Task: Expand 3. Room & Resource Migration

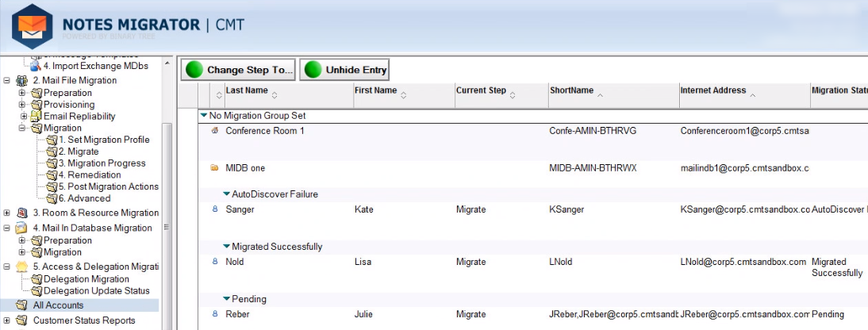Action: (6, 213)
